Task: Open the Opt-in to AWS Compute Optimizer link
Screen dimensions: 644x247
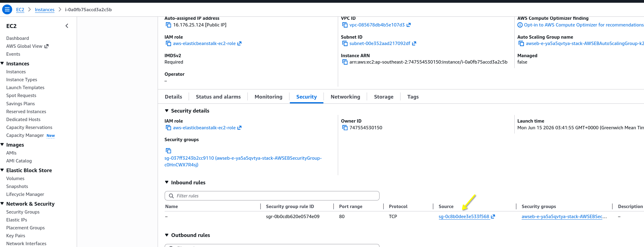Action: [584, 25]
